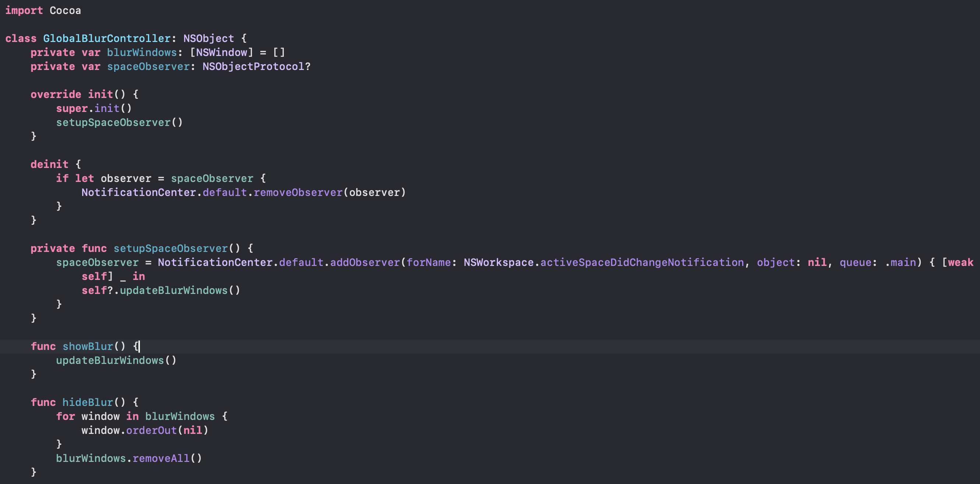
Task: Click the 'queue' argument label
Action: pyautogui.click(x=856, y=263)
